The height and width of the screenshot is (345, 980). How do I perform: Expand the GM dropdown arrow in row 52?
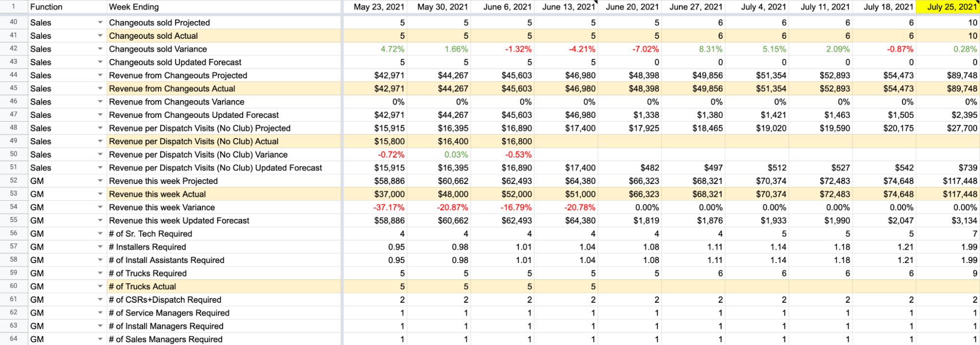click(x=100, y=181)
